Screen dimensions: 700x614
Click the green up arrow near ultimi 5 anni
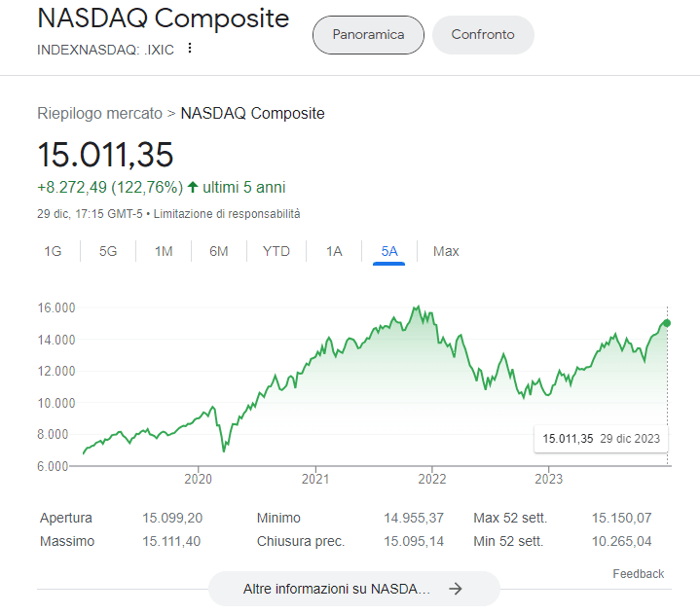[193, 187]
